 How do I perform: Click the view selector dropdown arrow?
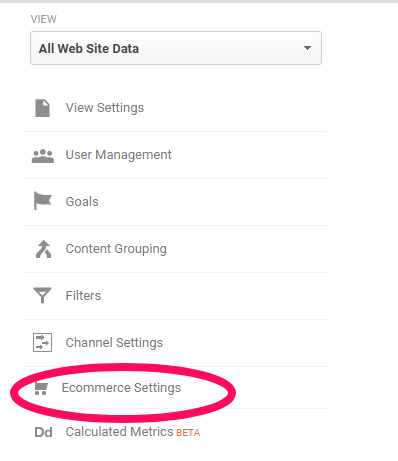pyautogui.click(x=307, y=48)
